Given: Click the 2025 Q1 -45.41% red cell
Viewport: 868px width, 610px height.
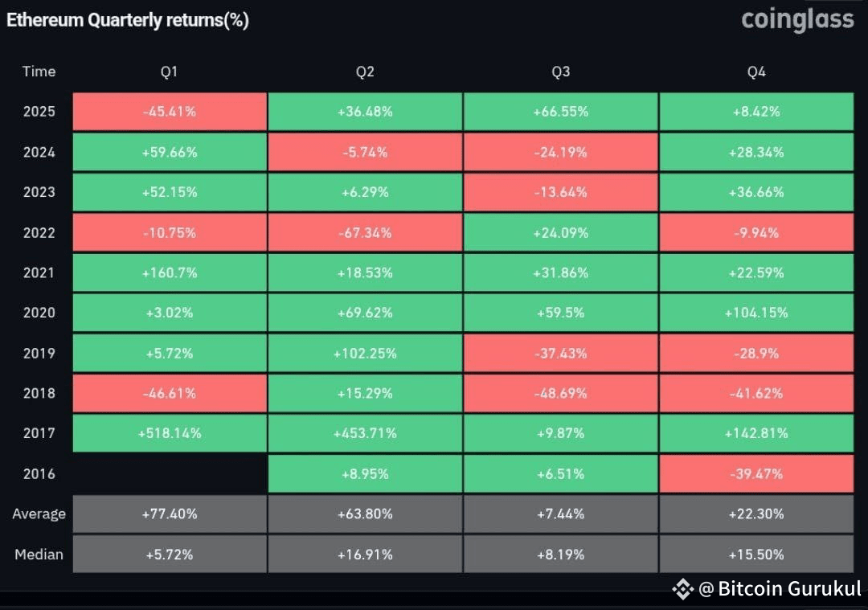Looking at the screenshot, I should (170, 112).
